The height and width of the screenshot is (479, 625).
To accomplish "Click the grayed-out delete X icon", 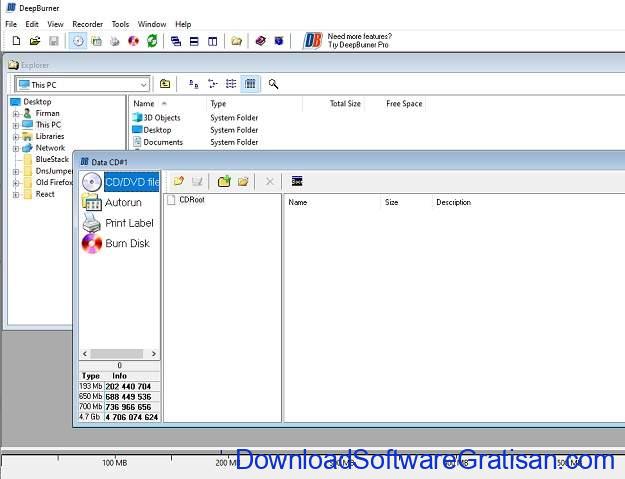I will coord(270,181).
